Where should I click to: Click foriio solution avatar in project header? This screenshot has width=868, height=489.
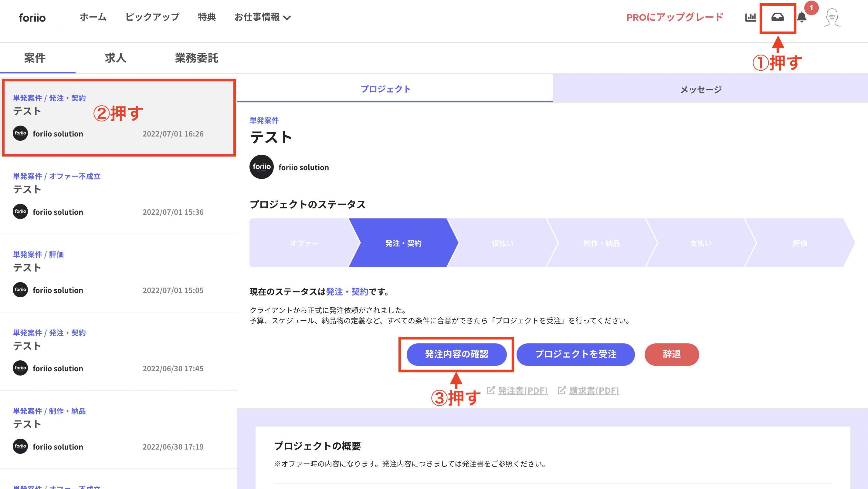pos(262,167)
